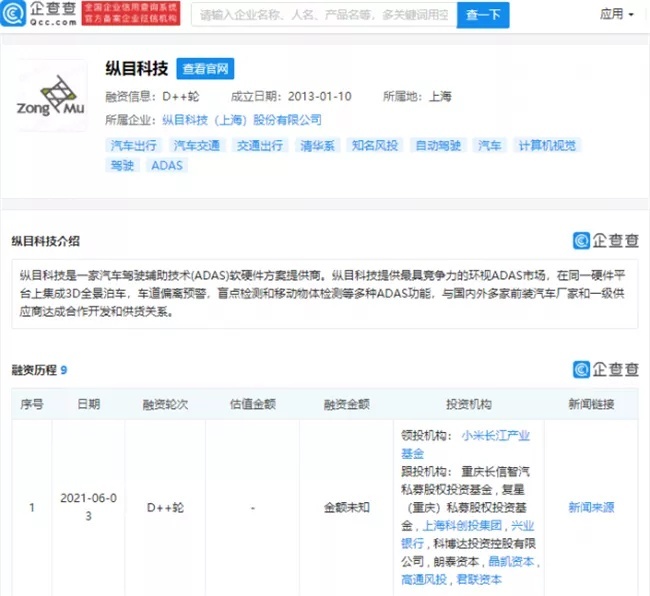The height and width of the screenshot is (596, 650).
Task: Open 纵目科技（上海）股份有限公司 link
Action: pos(242,120)
